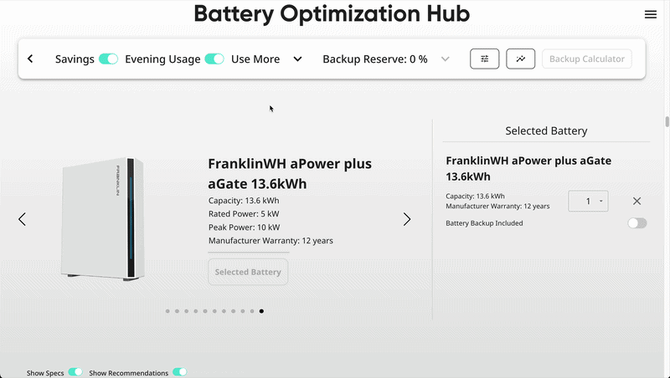Open the Backup Reserve percentage dropdown
670x378 pixels.
[x=445, y=59]
